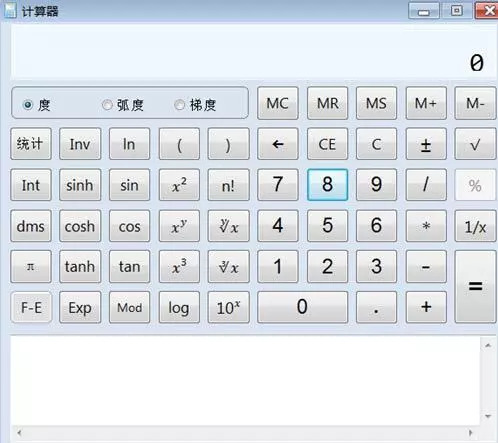Store value with the MS button

click(x=376, y=103)
